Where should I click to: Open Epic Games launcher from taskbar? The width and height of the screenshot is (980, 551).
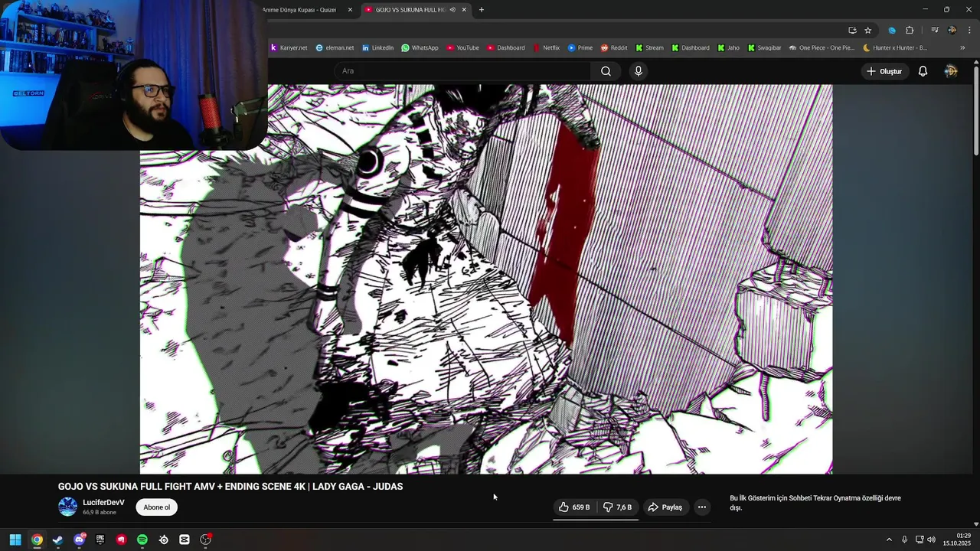100,540
